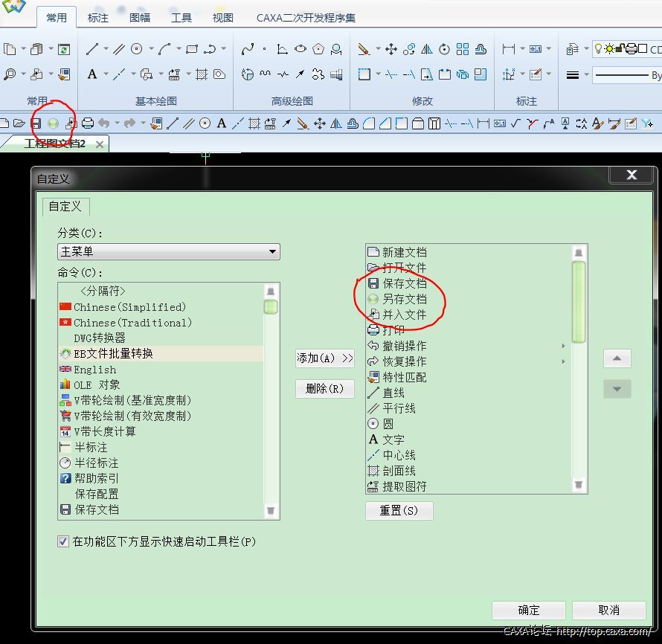This screenshot has width=662, height=644.
Task: Select the spline curve tool in advanced drawing
Action: click(x=248, y=49)
